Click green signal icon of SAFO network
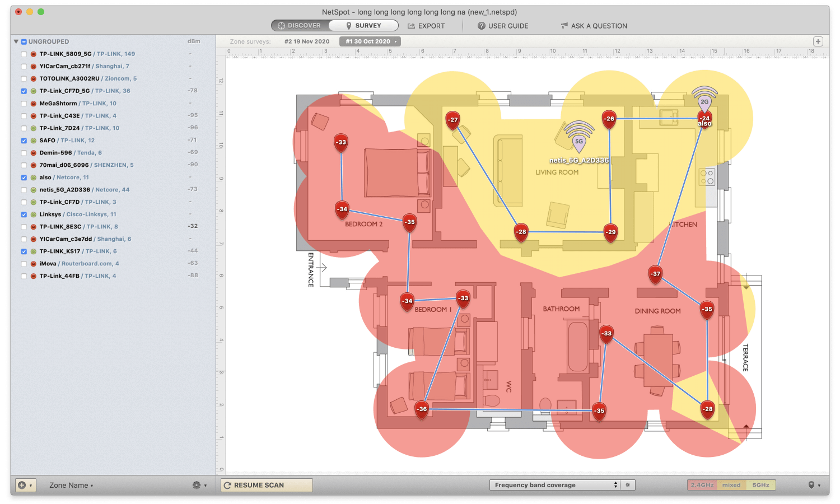This screenshot has width=840, height=504. (34, 141)
